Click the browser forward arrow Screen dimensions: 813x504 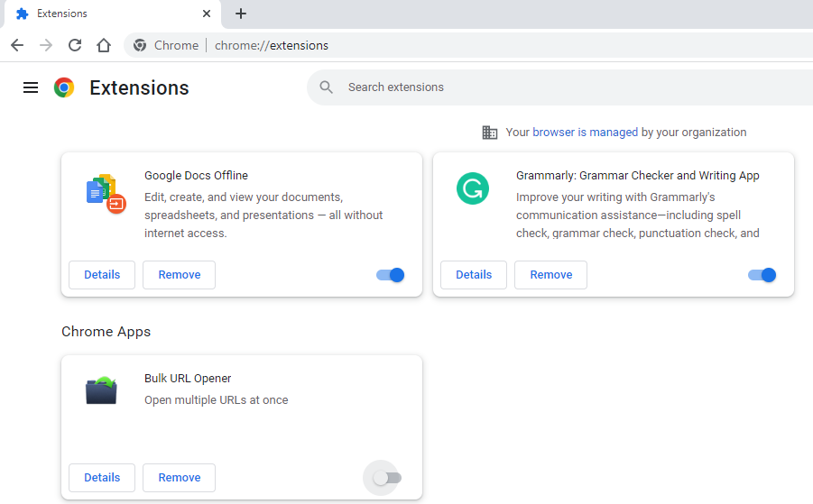point(46,45)
